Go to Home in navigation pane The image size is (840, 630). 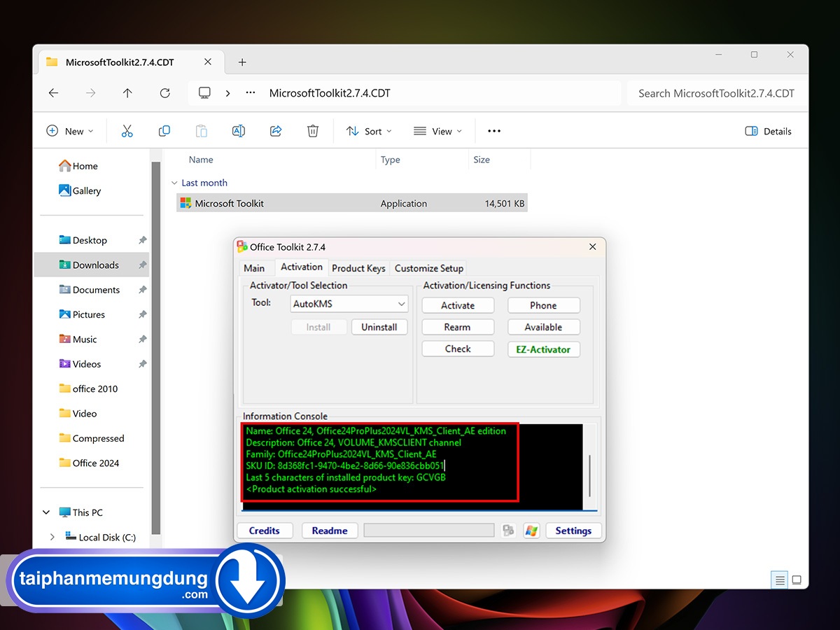(x=78, y=166)
